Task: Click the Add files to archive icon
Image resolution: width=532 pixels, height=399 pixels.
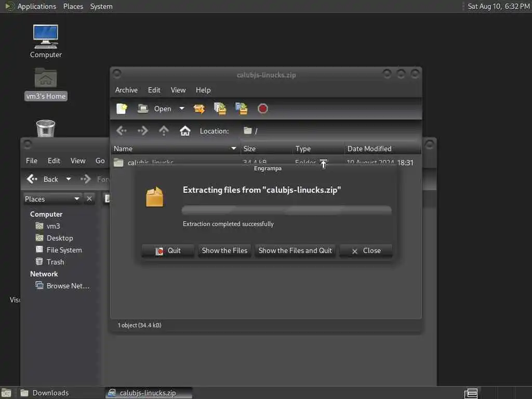Action: [x=220, y=109]
